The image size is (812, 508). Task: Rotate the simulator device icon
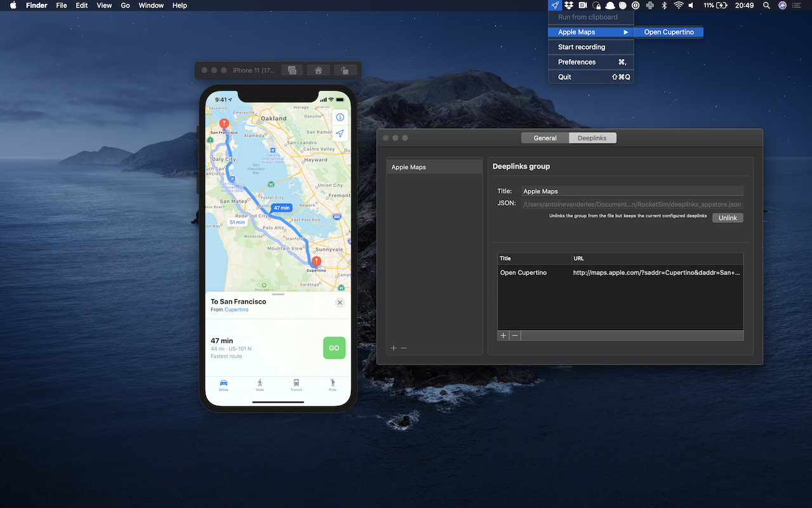point(344,70)
